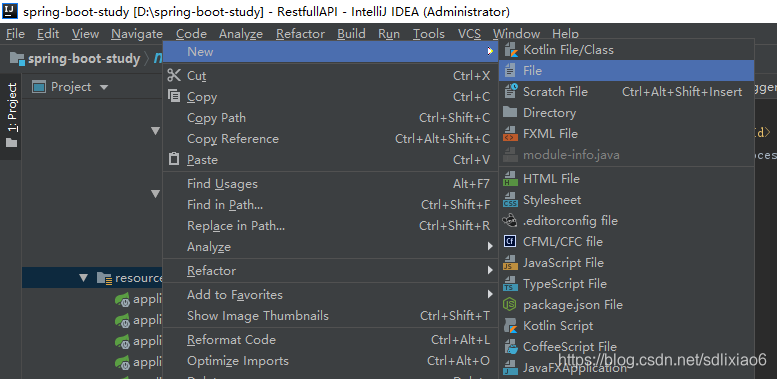Screen dimensions: 777x379
Task: Open the Run menu
Action: pos(389,34)
